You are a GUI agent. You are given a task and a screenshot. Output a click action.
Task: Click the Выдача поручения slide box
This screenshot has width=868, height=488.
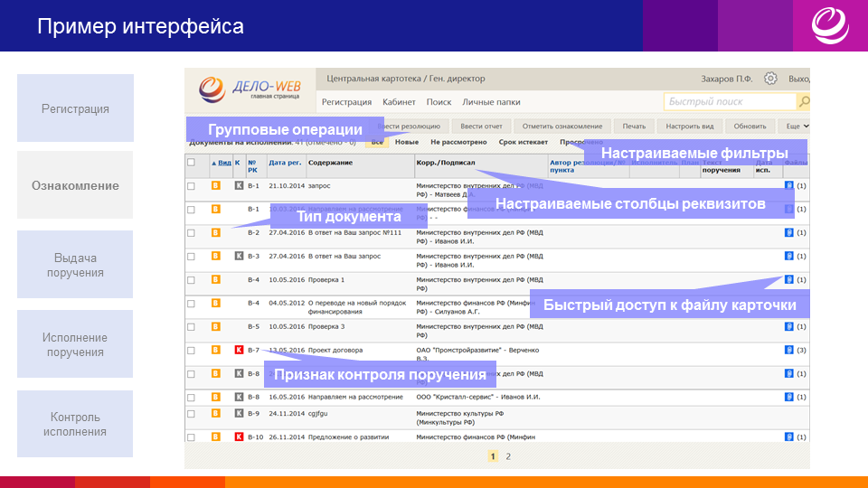tap(75, 265)
